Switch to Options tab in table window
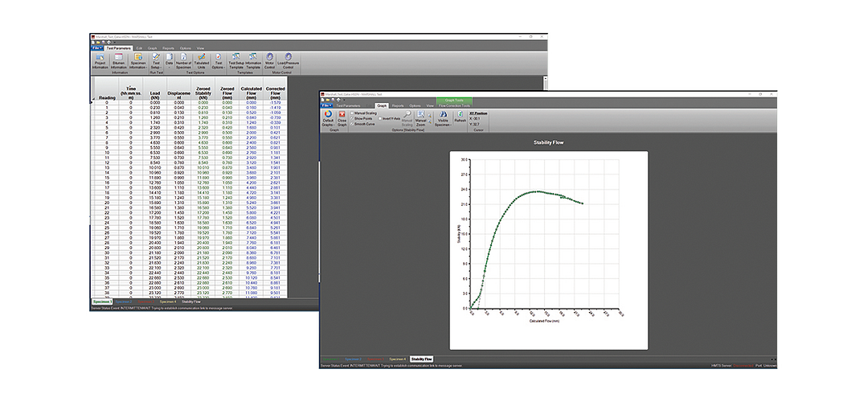The width and height of the screenshot is (868, 402). click(x=186, y=48)
